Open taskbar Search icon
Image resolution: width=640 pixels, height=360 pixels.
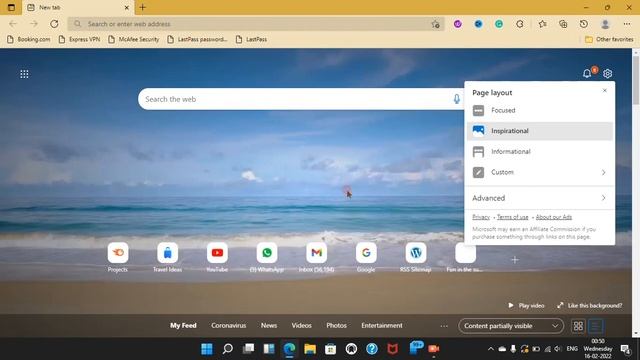click(x=228, y=349)
